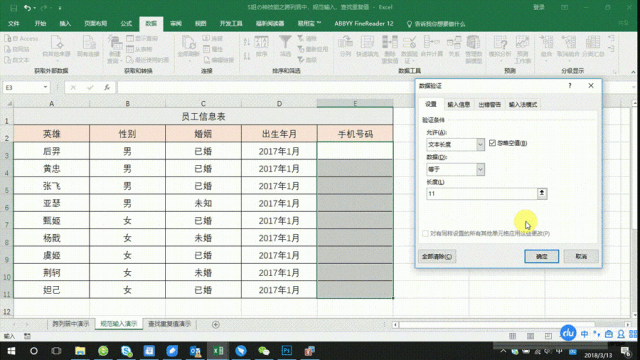640x360 pixels.
Task: Click the 现有连接 Existing Connections icon
Action: tap(88, 46)
